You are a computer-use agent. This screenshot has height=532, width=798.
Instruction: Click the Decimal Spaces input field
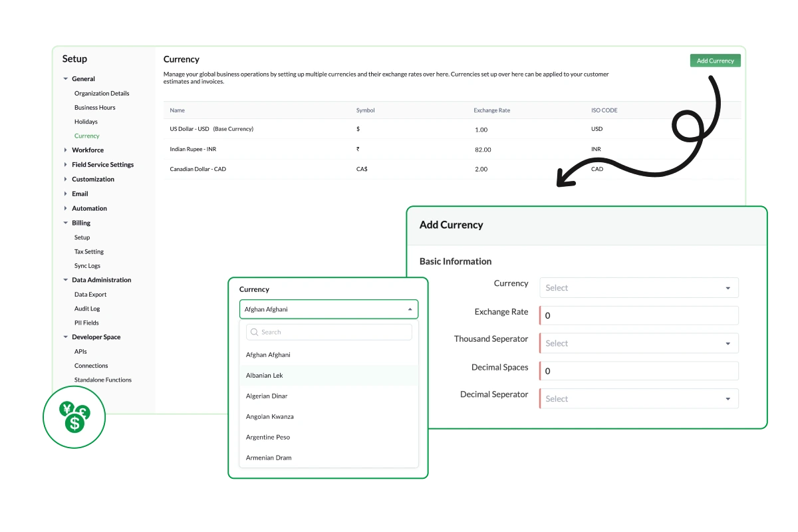pos(638,371)
